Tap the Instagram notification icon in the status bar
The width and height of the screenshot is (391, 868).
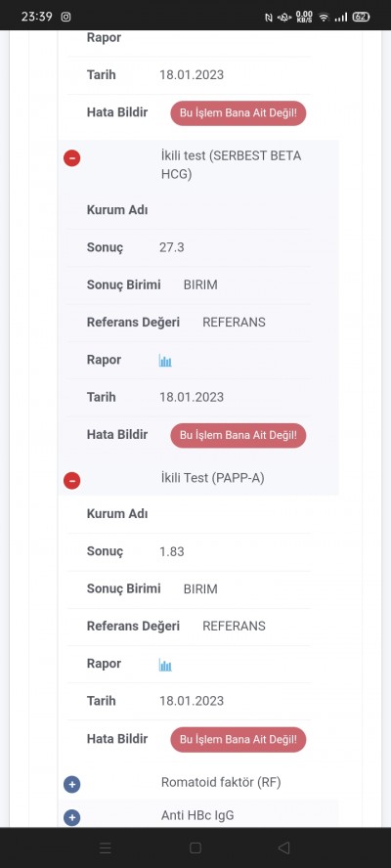(x=65, y=17)
